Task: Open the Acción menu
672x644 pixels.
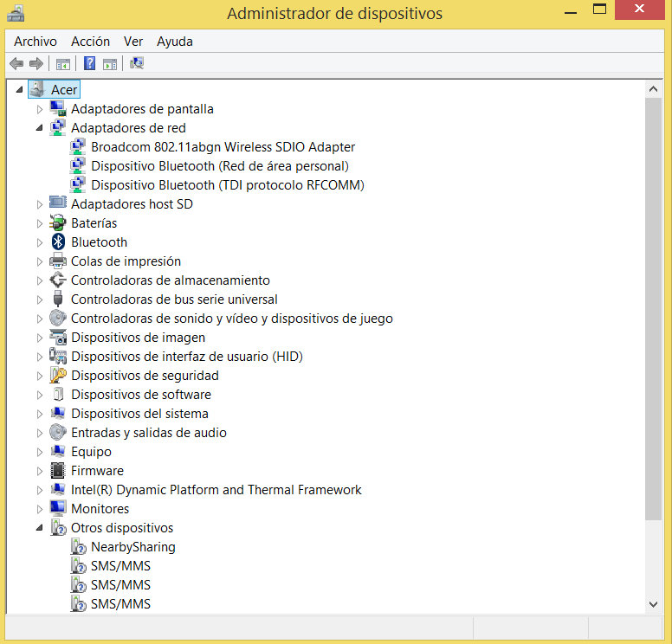Action: [90, 42]
